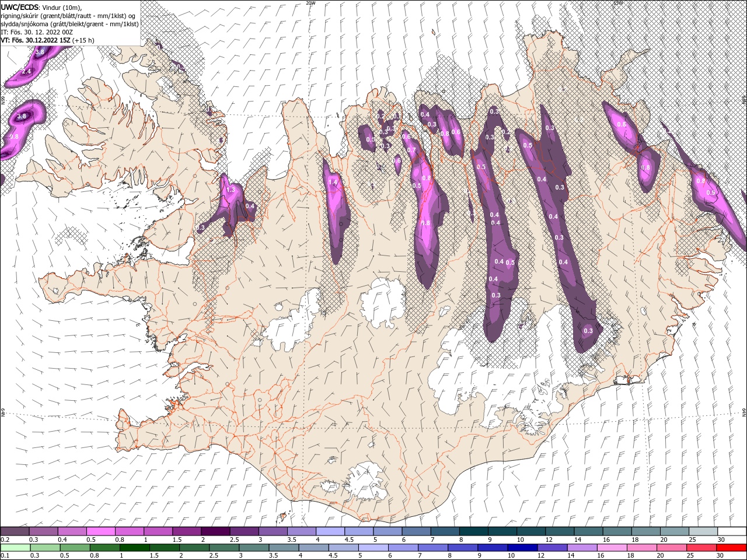The image size is (747, 560).
Task: Click the '(+15 h)' forecast offset text
Action: [83, 40]
